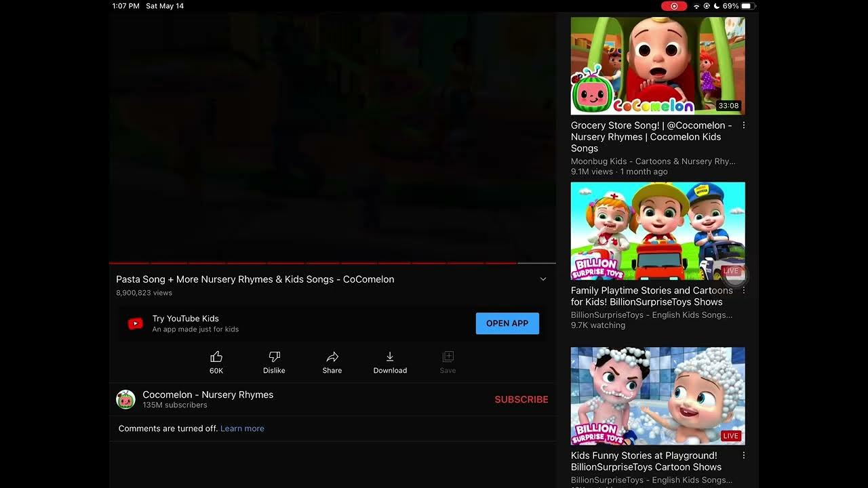868x488 pixels.
Task: Tap Moonbug Kids channel name
Action: tap(653, 161)
